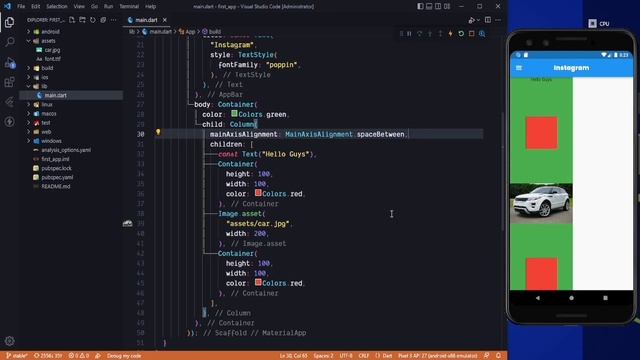Create a new file in Explorer

pyautogui.click(x=72, y=20)
